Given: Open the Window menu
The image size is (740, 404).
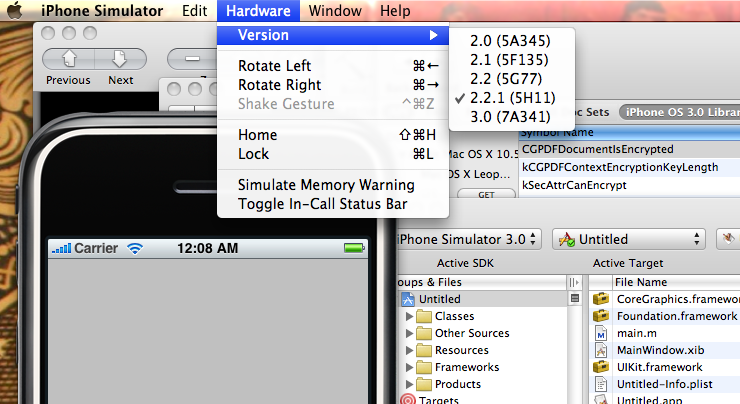Looking at the screenshot, I should pyautogui.click(x=335, y=10).
